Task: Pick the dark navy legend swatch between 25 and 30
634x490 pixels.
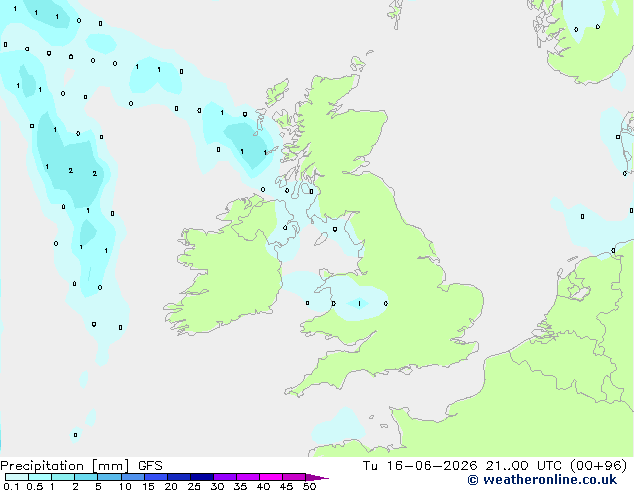Action: click(201, 477)
